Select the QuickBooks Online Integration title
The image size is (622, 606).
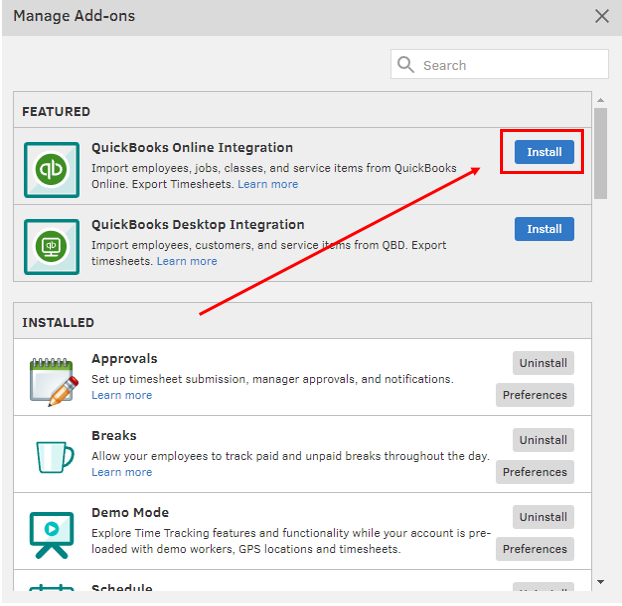(192, 148)
